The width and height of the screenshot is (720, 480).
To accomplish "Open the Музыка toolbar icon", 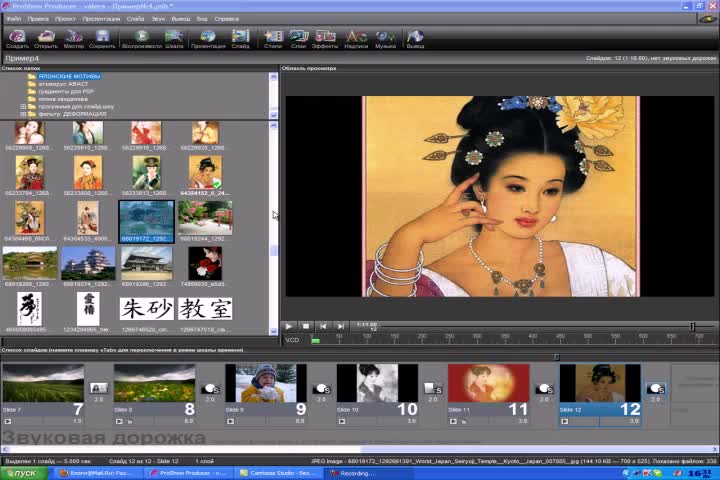I will click(x=385, y=39).
